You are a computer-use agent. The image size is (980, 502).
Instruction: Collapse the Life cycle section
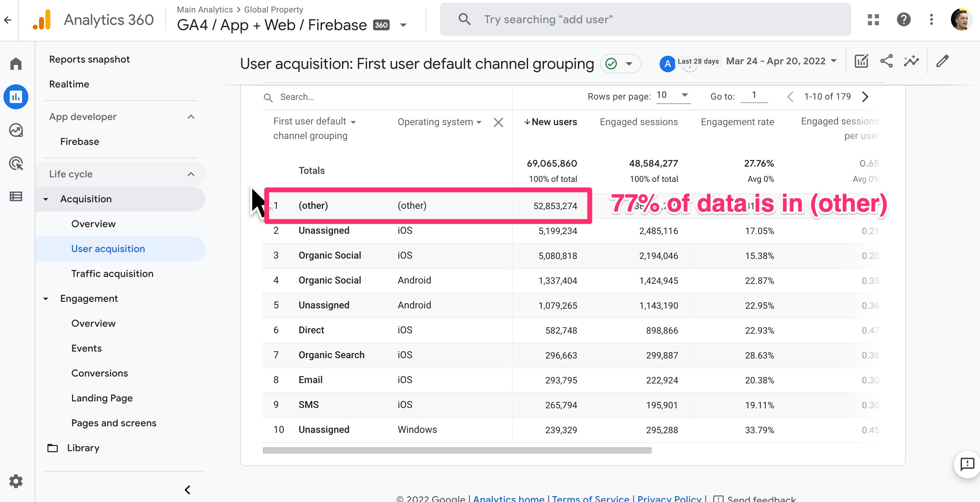pyautogui.click(x=191, y=174)
